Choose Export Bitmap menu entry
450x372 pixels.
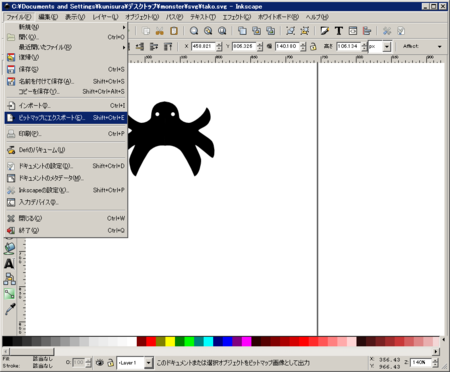66,118
